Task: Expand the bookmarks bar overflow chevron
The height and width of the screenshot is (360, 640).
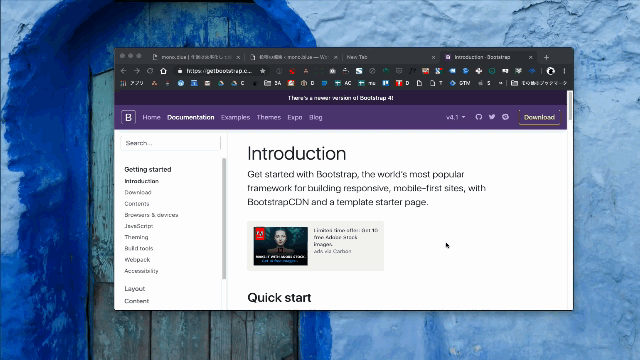Action: [500, 83]
